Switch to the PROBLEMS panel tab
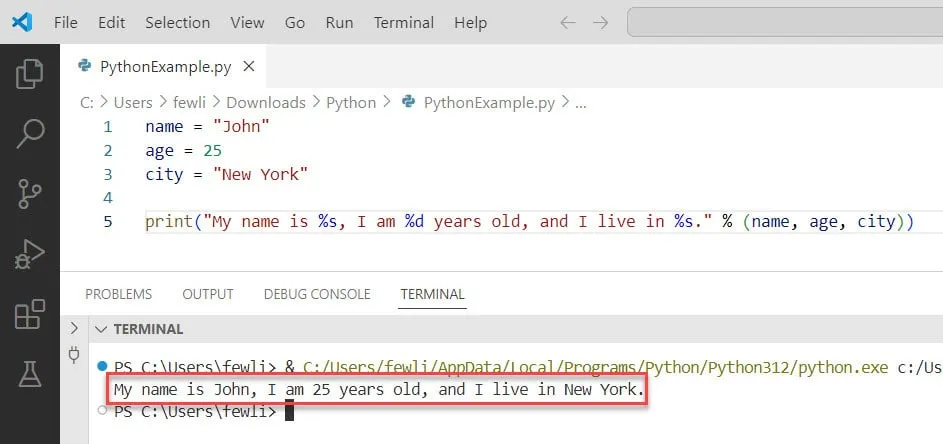The height and width of the screenshot is (444, 943). click(x=118, y=294)
